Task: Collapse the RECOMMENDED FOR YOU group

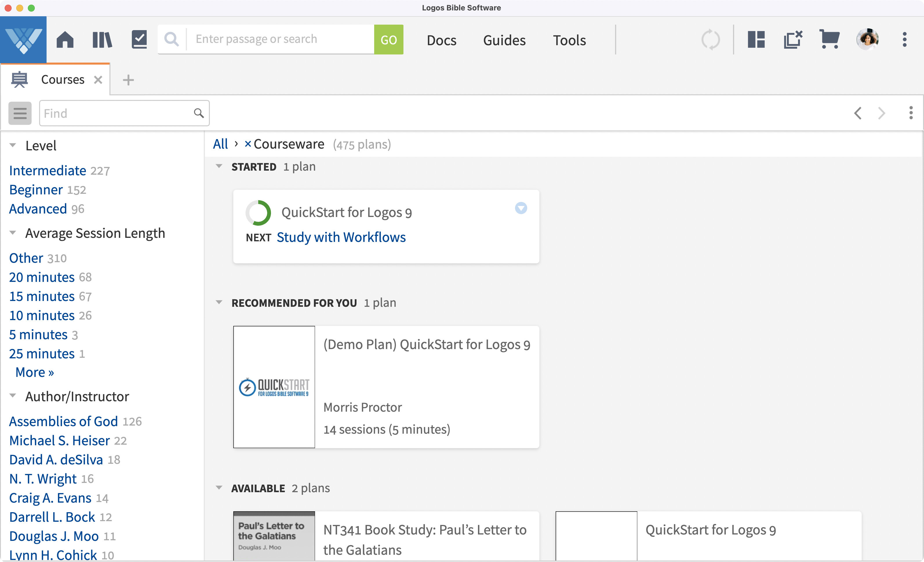Action: pyautogui.click(x=219, y=302)
